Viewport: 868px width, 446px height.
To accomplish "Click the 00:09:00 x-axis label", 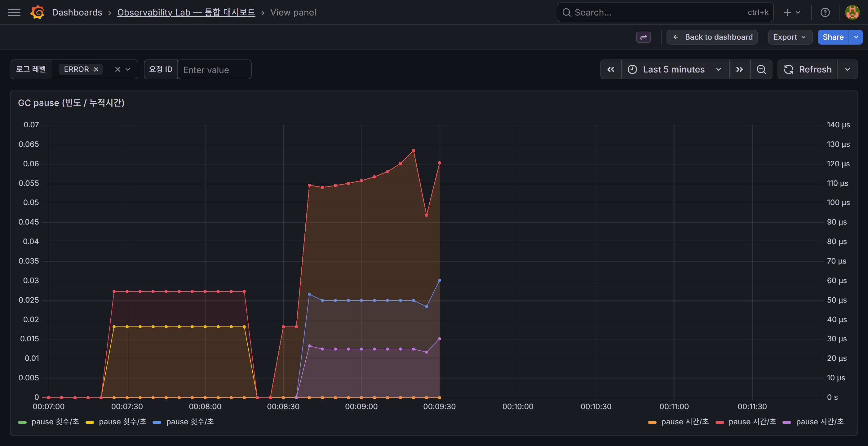I will [361, 407].
